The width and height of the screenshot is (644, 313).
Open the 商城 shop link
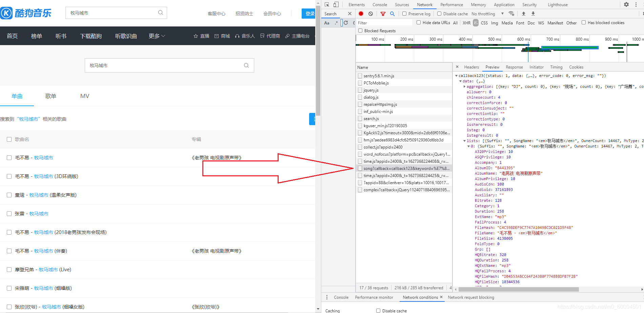coord(222,36)
